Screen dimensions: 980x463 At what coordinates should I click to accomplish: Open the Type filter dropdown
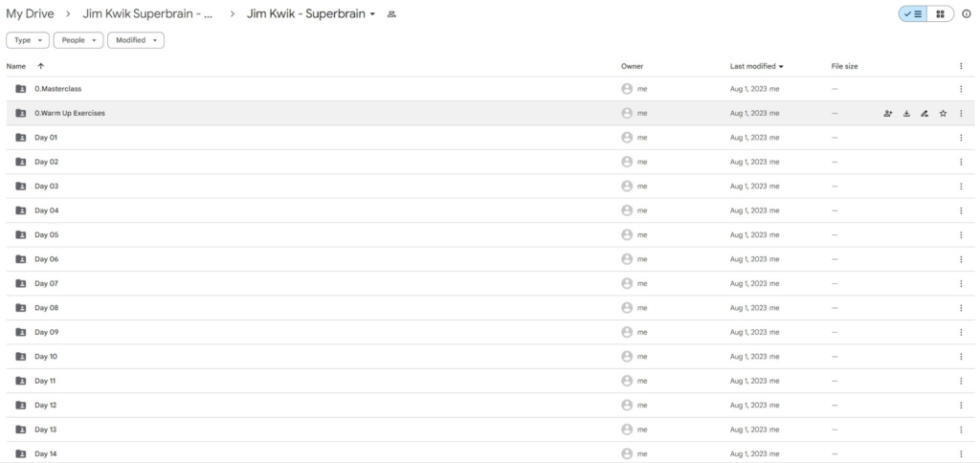pos(28,40)
